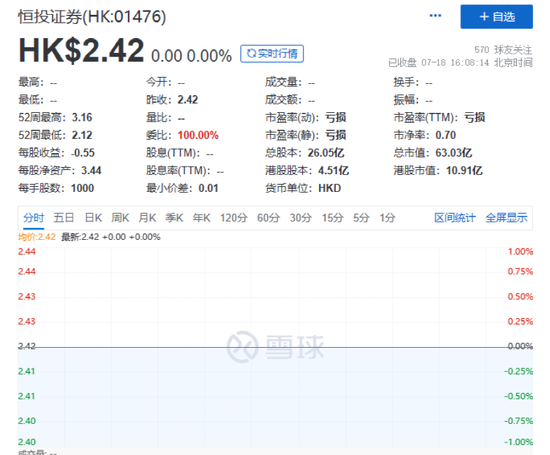Click the blue price line in chart
Screen dimensions: 550x455
click(275, 347)
